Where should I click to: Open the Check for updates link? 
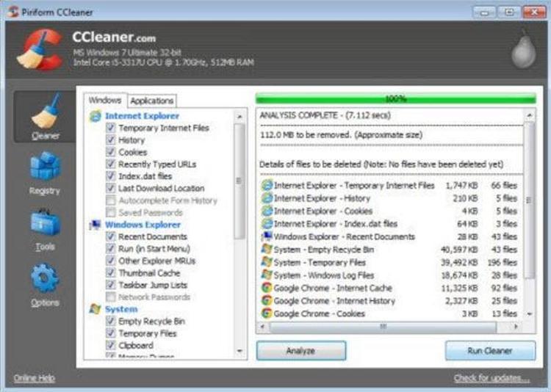click(x=491, y=379)
